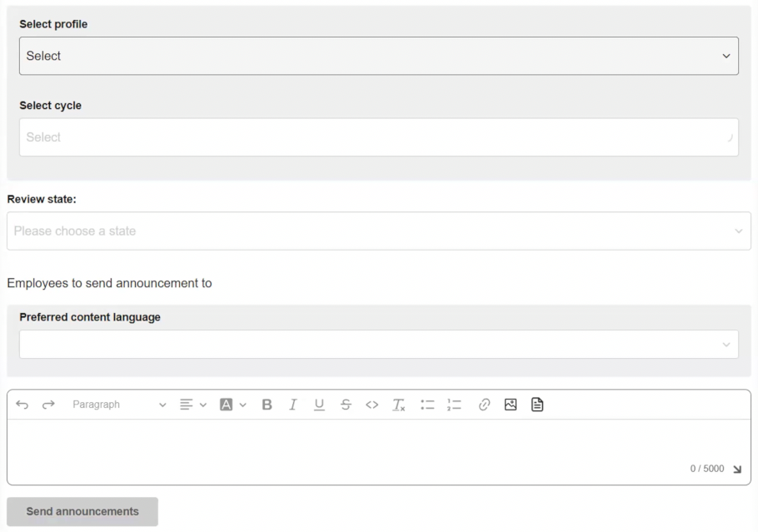This screenshot has width=758, height=532.
Task: Open the template document icon
Action: point(537,405)
